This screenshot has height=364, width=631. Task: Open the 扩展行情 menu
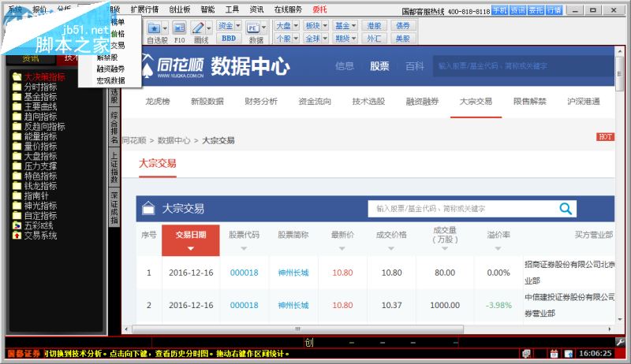(145, 9)
